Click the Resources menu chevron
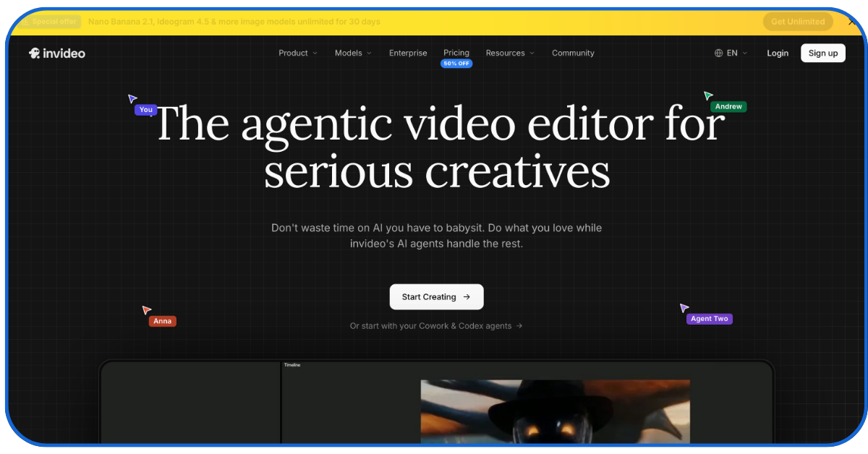Image resolution: width=868 pixels, height=454 pixels. (x=532, y=53)
